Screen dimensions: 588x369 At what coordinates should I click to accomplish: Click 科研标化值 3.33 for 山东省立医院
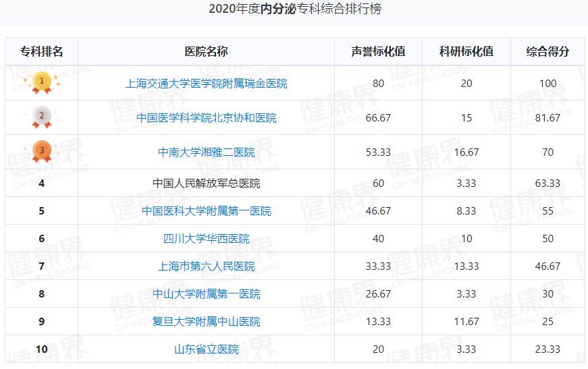(466, 349)
